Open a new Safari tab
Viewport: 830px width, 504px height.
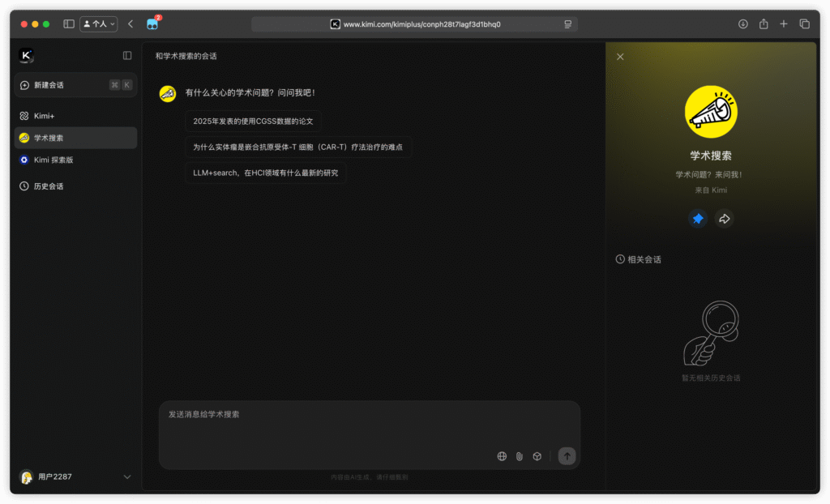[x=784, y=23]
